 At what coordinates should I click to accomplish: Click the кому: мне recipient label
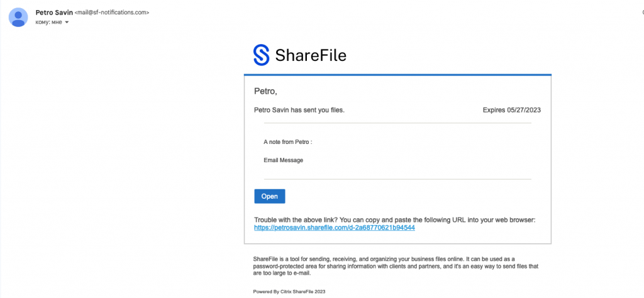pos(49,22)
